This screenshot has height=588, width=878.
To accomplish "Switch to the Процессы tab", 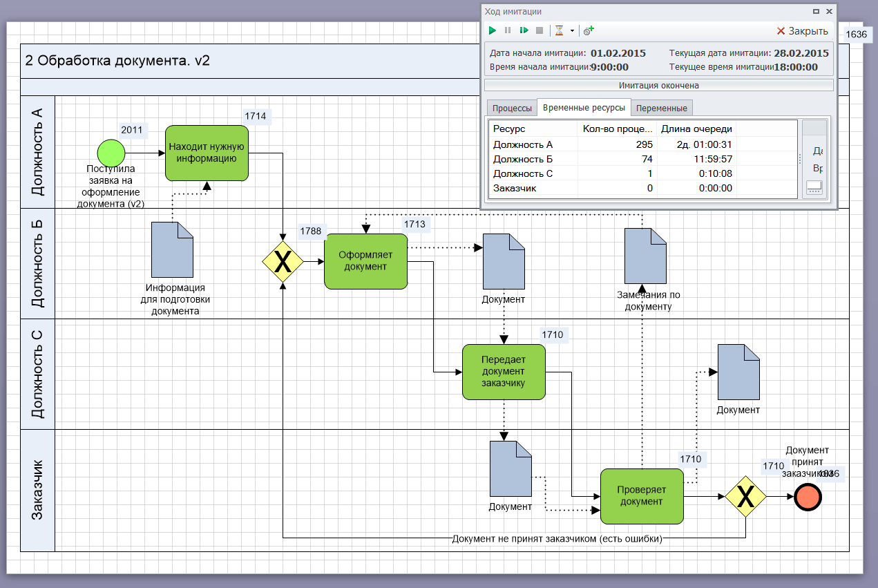I will point(512,108).
